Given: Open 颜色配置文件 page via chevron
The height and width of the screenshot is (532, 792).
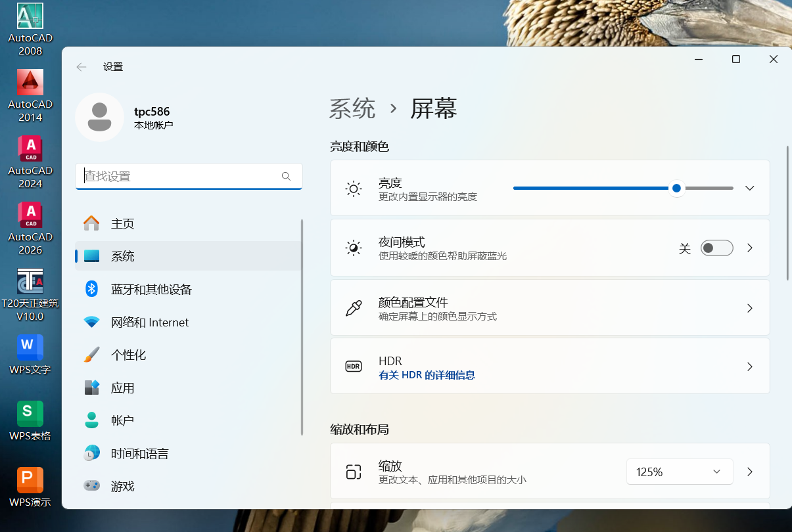Looking at the screenshot, I should tap(750, 308).
